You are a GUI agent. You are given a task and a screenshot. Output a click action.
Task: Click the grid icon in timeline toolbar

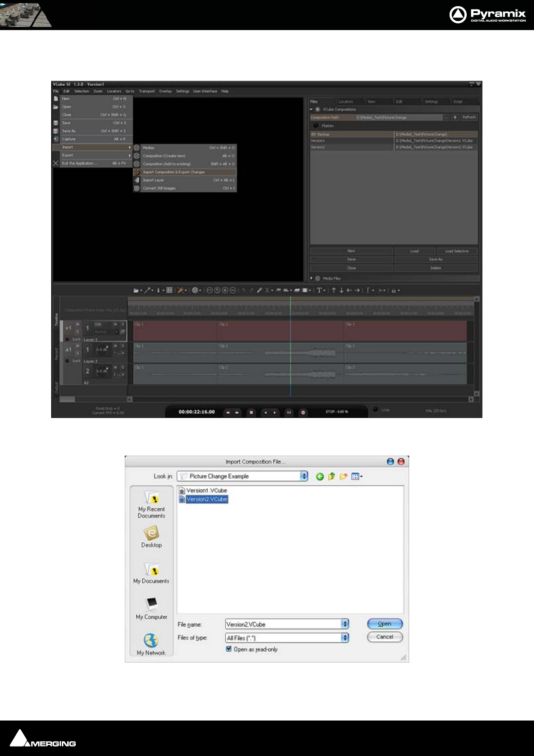click(169, 290)
